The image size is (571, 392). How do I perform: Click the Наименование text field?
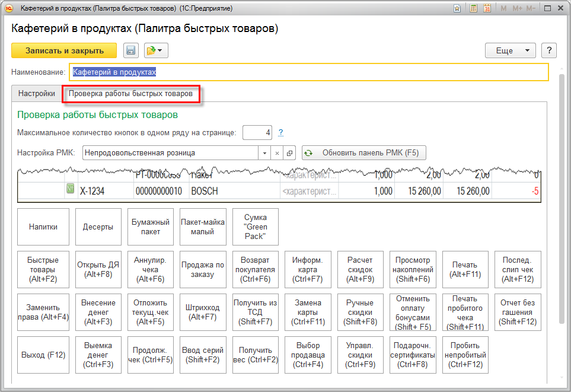(308, 72)
